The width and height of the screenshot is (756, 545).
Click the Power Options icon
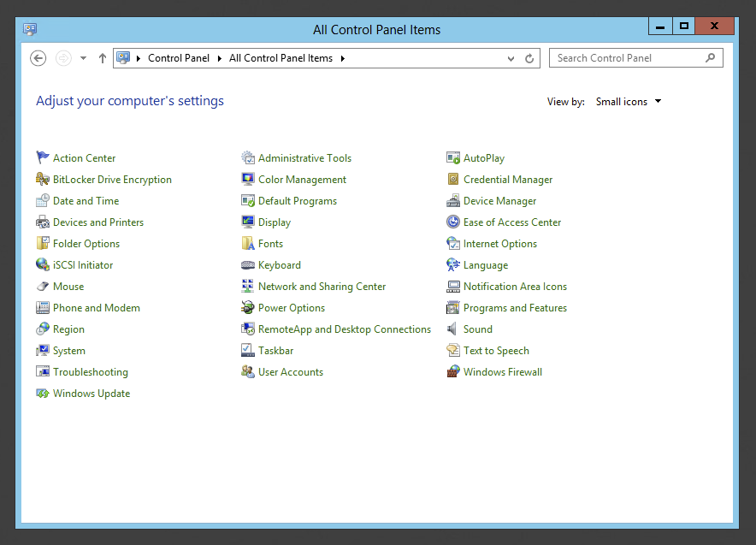point(248,307)
